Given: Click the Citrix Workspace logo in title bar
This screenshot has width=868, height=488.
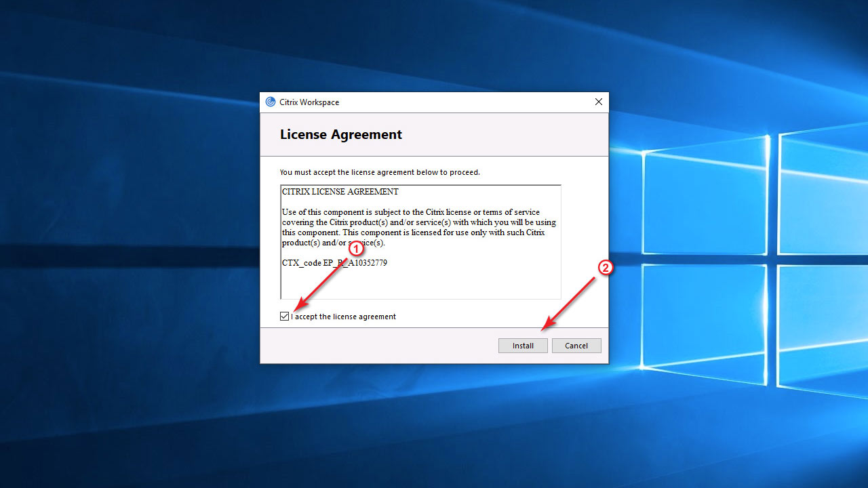Looking at the screenshot, I should pyautogui.click(x=271, y=102).
